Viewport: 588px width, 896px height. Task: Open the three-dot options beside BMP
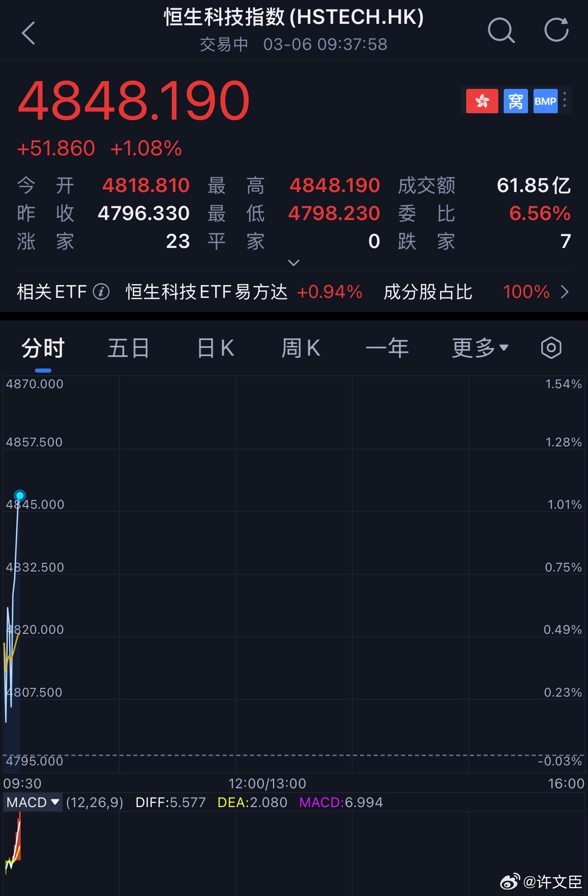[x=565, y=100]
